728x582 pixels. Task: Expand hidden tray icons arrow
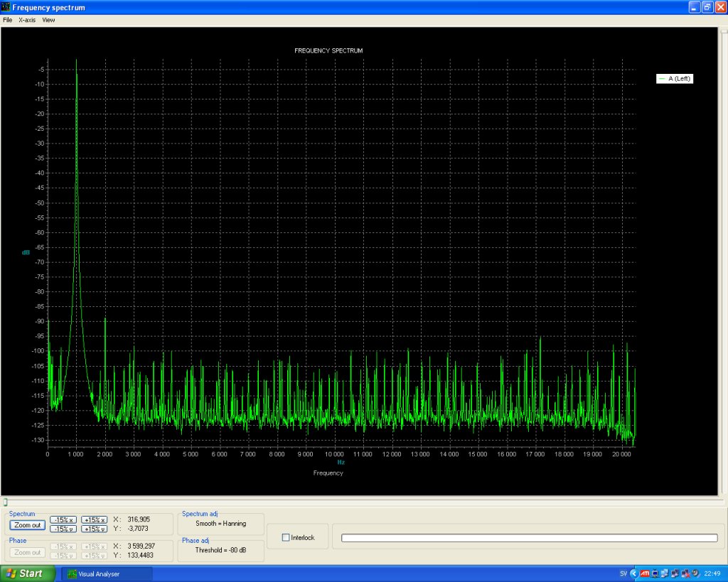point(634,573)
